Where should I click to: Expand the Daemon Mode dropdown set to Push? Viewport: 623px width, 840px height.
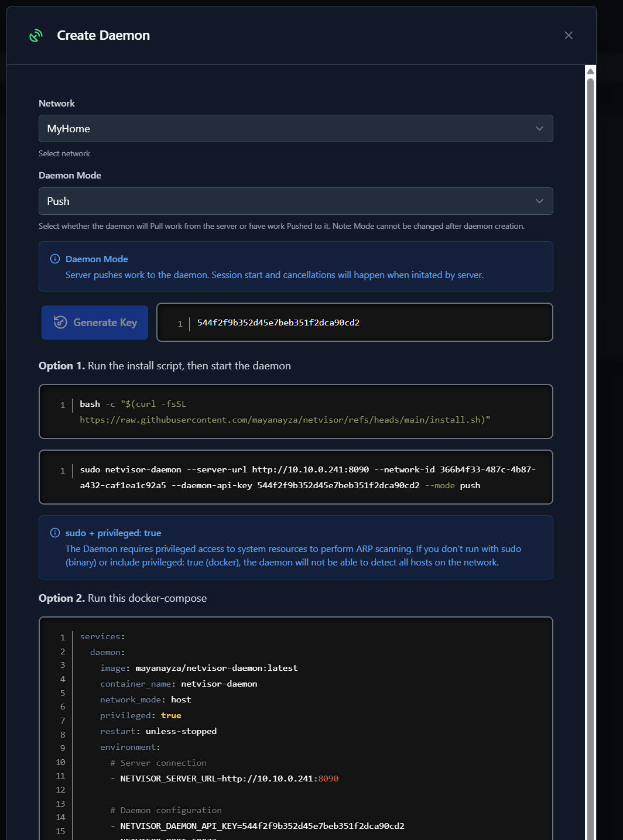coord(296,201)
